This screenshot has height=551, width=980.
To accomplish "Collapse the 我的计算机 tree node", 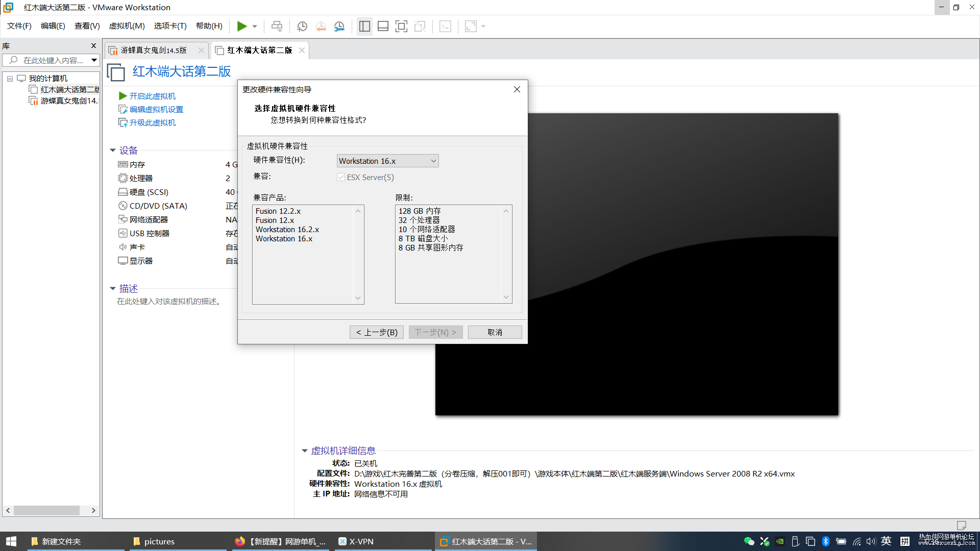I will coord(10,79).
